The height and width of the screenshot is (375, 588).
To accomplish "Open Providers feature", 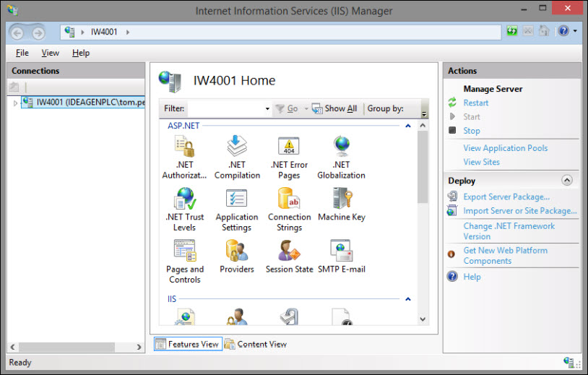I will [x=237, y=257].
